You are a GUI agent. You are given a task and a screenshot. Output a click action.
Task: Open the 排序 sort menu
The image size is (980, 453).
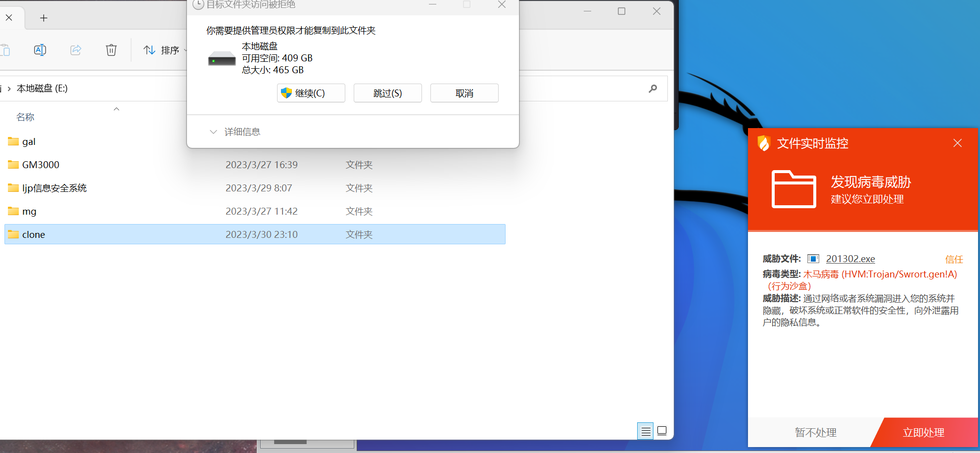(165, 50)
